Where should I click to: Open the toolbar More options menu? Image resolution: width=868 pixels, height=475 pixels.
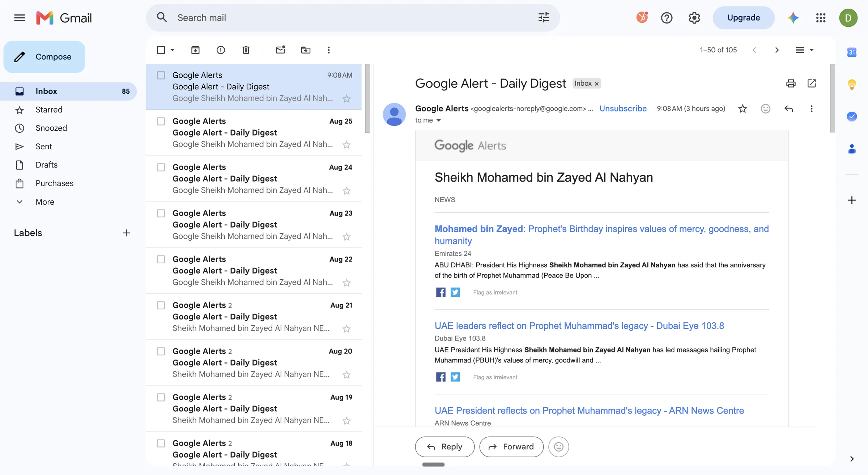click(328, 50)
